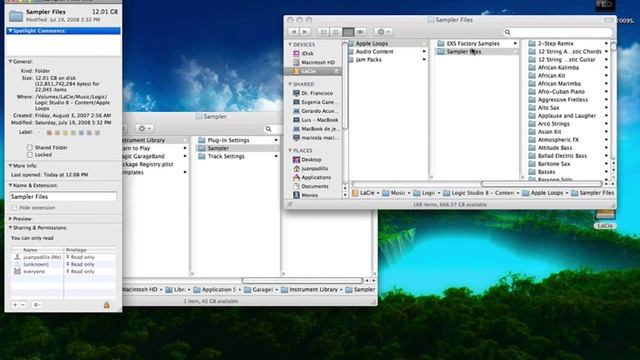Select the LaCie drive icon on desktop
Viewport: 640px width, 360px height.
click(605, 218)
